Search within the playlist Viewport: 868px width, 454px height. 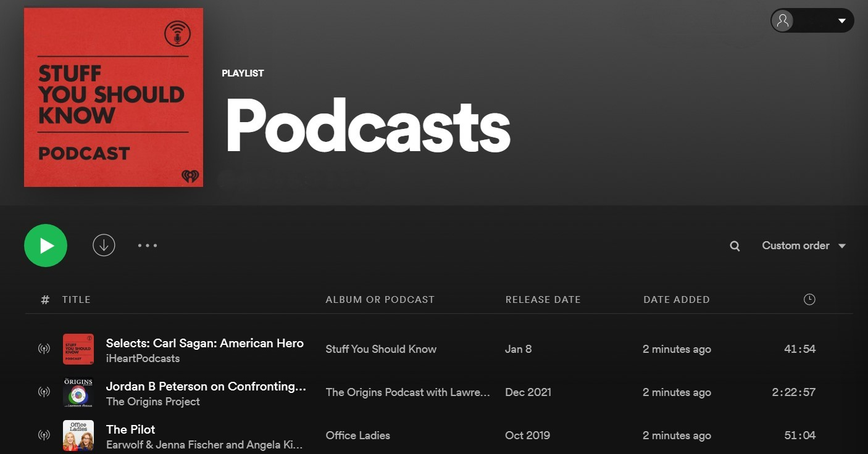coord(735,246)
